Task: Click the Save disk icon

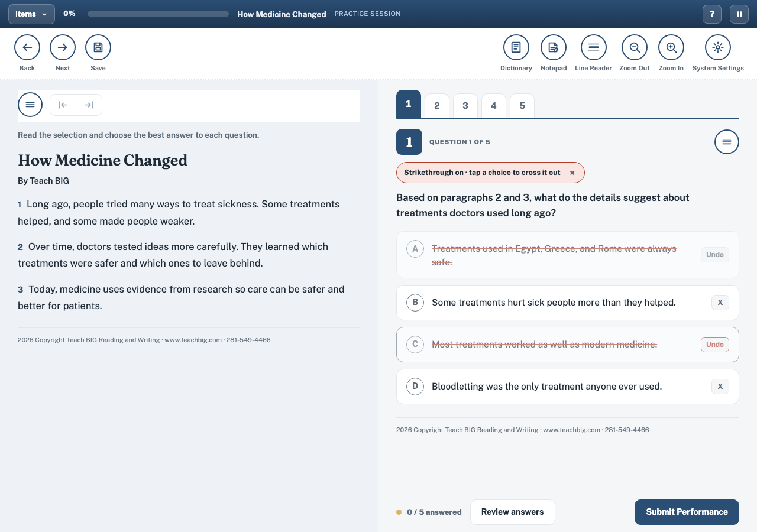Action: click(98, 47)
